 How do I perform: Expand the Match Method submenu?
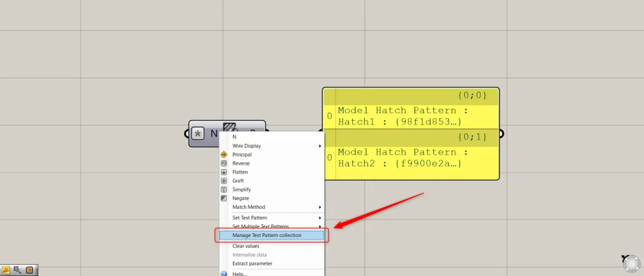(272, 207)
